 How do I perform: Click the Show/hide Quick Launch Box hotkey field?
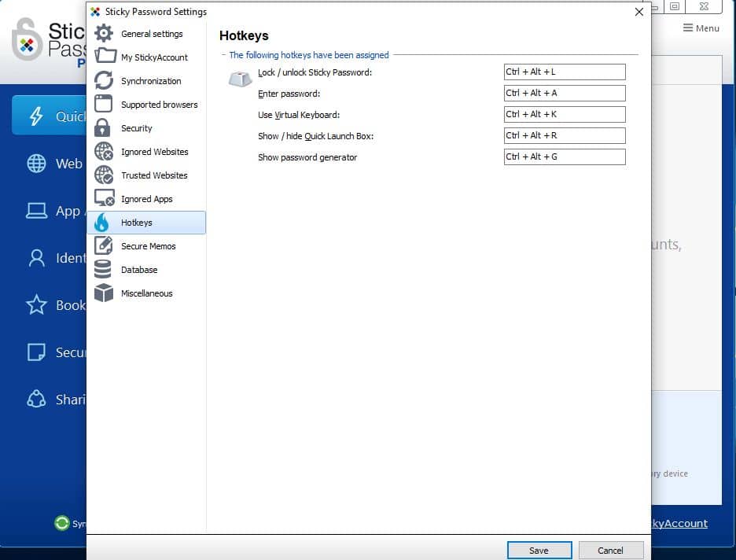coord(565,135)
